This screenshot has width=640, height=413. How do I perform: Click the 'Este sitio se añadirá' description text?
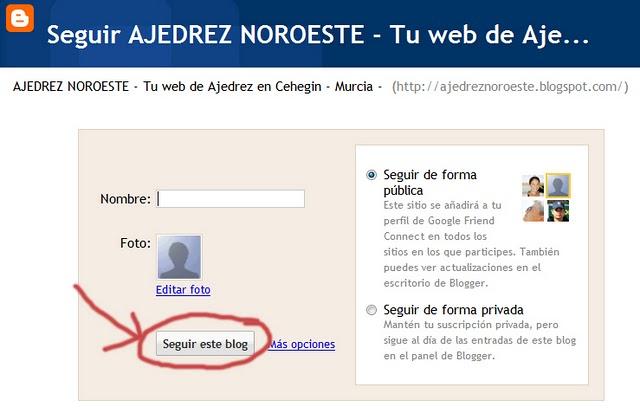471,244
